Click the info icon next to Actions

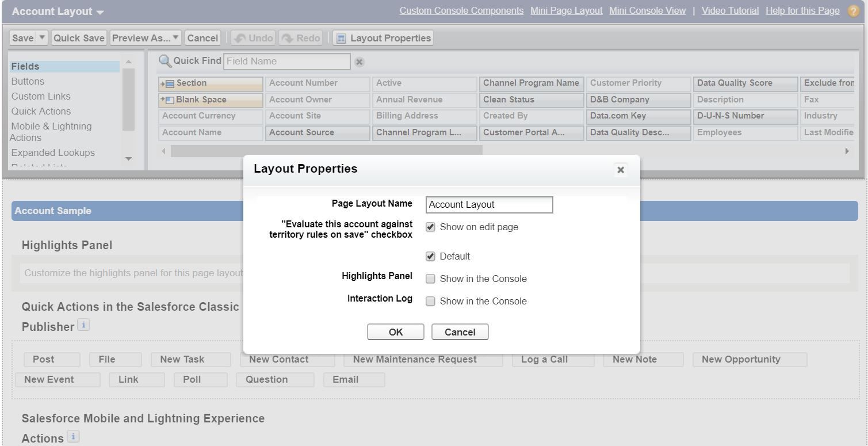click(x=72, y=437)
